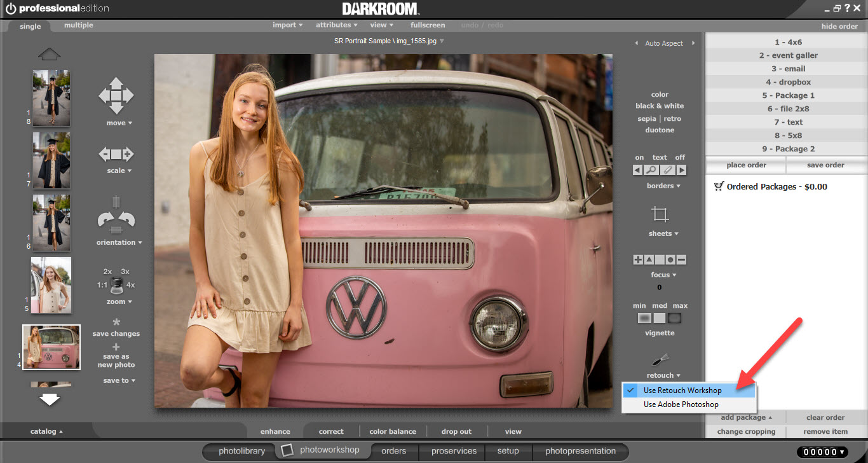Select the graduation gown thumbnail numbered 17
868x463 pixels.
[51, 160]
